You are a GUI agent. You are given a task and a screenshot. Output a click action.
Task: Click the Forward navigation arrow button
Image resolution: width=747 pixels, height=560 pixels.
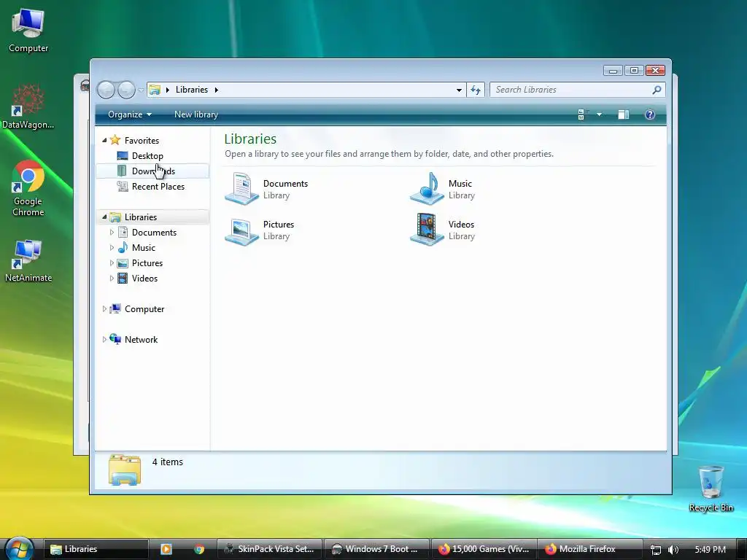(126, 90)
